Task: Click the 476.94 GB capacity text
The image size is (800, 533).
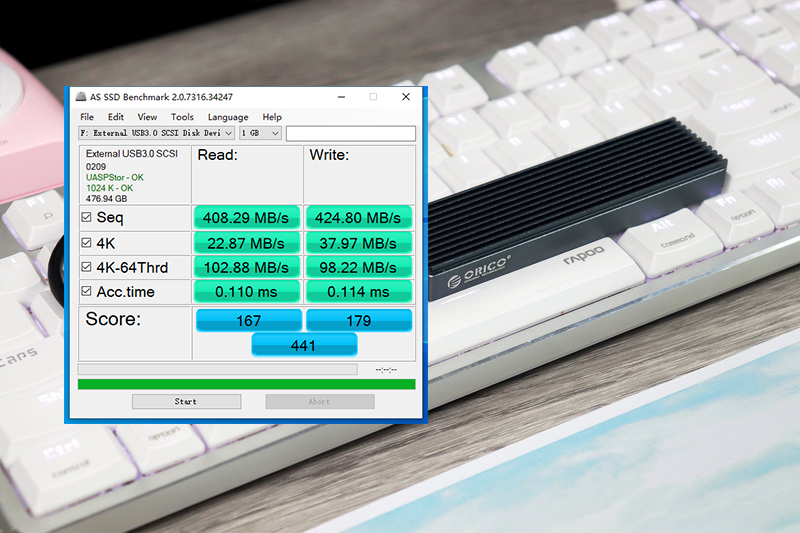Action: [x=106, y=199]
